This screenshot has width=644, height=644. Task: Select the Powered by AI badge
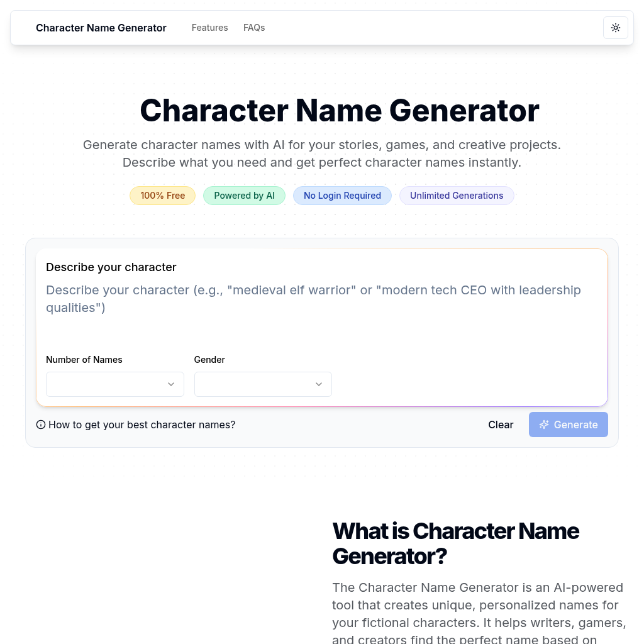tap(244, 196)
